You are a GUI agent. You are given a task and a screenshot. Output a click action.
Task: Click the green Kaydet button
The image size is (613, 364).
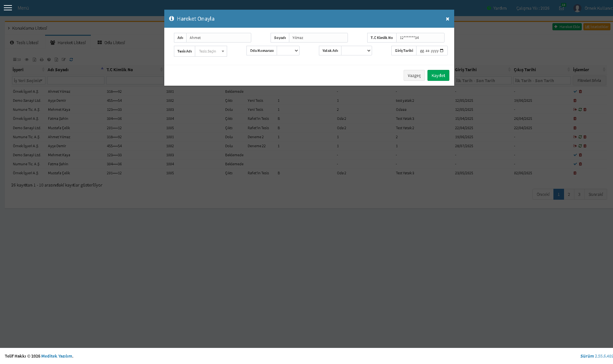pyautogui.click(x=438, y=75)
